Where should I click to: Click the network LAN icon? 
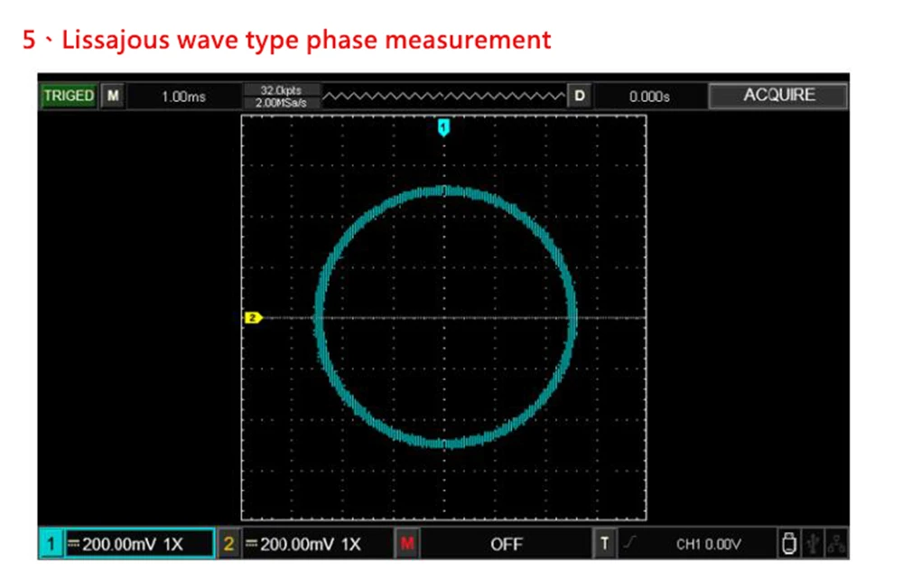tap(836, 543)
